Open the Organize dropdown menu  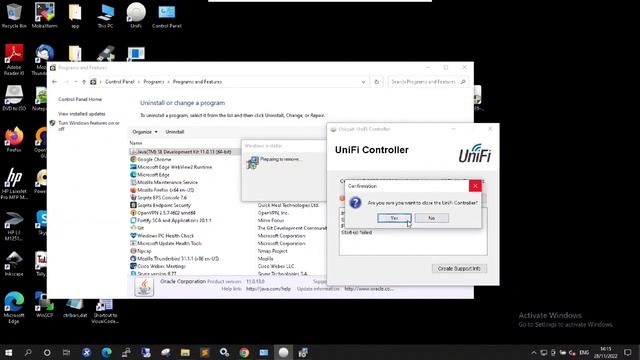coord(145,132)
